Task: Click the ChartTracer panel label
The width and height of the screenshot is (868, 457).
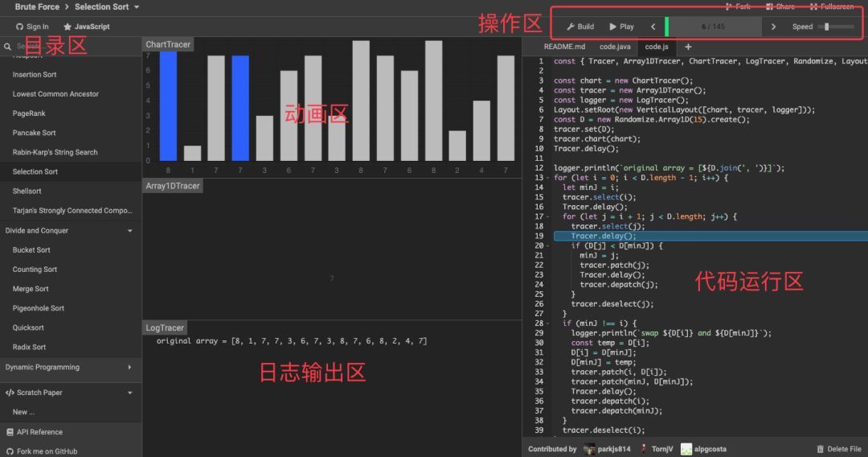Action: tap(168, 44)
